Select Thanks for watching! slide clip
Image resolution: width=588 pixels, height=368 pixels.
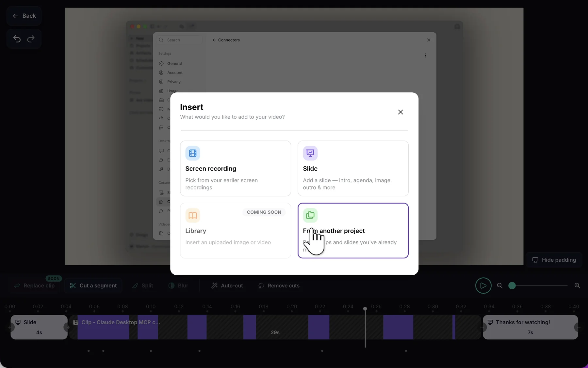pyautogui.click(x=530, y=327)
